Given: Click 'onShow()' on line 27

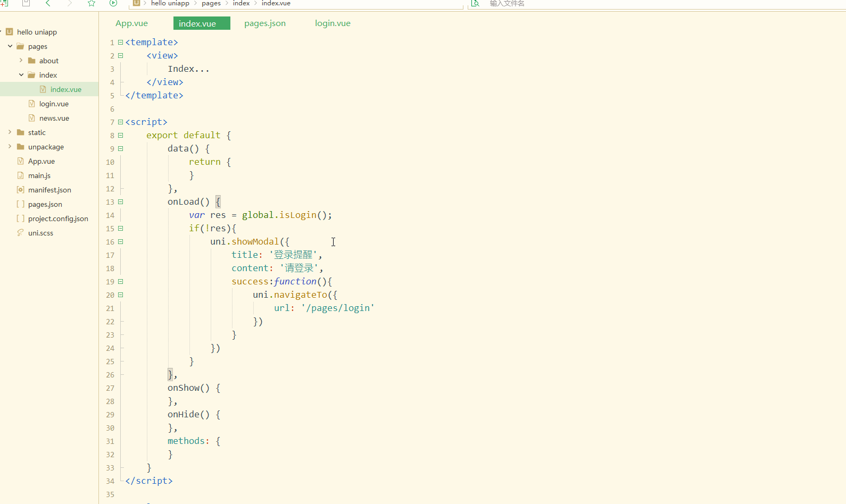Looking at the screenshot, I should (188, 388).
